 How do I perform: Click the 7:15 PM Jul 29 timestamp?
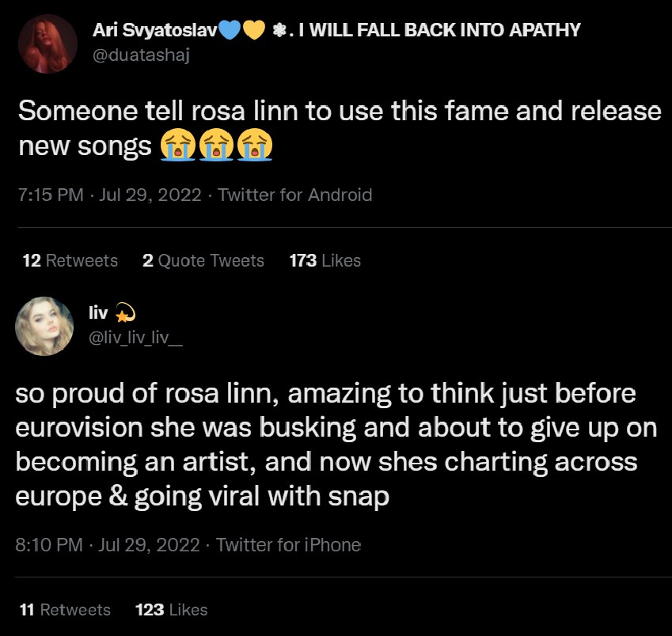pos(109,195)
